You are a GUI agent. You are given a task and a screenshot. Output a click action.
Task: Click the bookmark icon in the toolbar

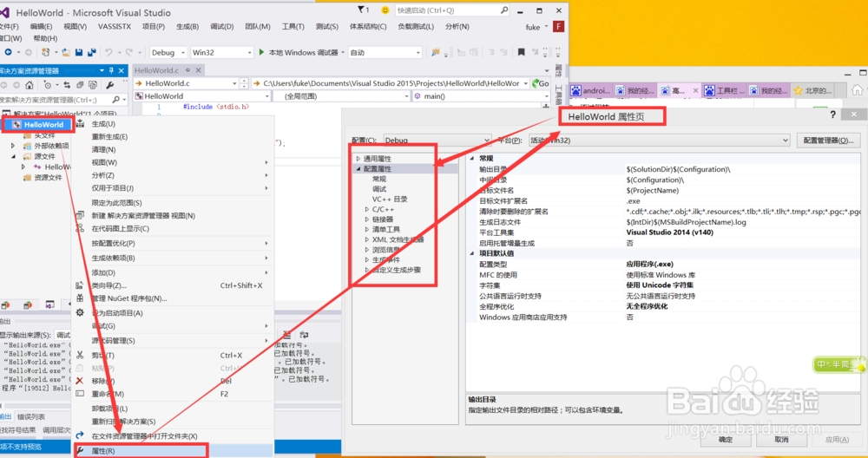tap(521, 53)
